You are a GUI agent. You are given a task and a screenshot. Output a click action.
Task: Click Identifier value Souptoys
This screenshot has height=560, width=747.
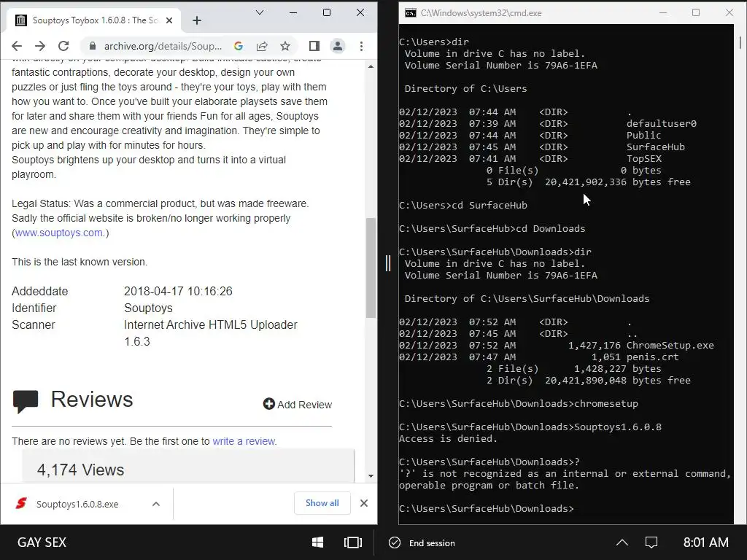[148, 308]
